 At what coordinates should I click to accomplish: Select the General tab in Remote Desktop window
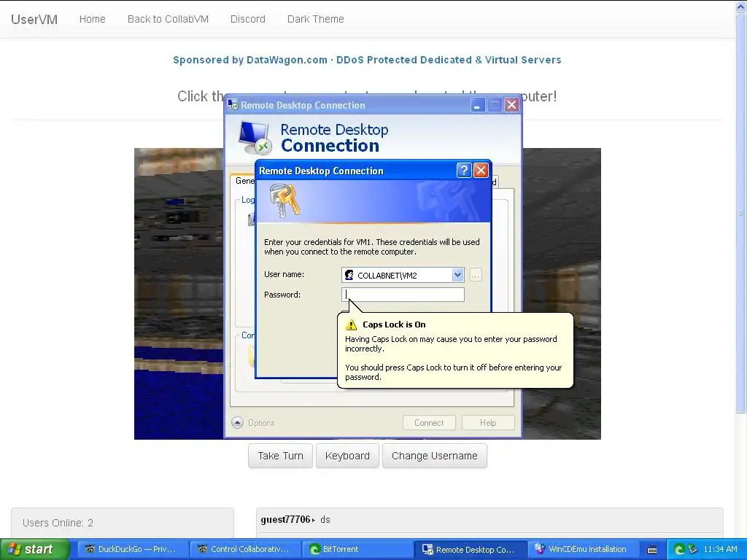point(244,181)
